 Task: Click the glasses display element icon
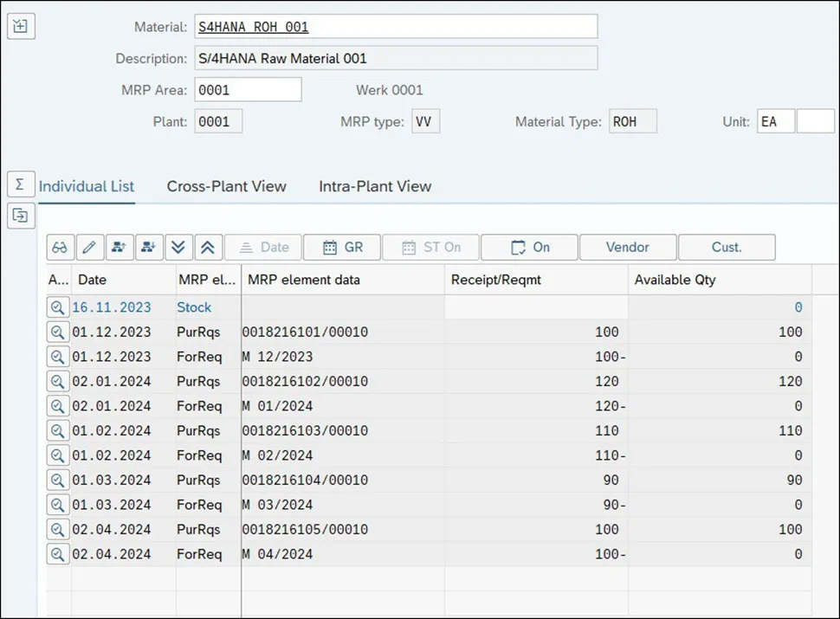(x=60, y=248)
